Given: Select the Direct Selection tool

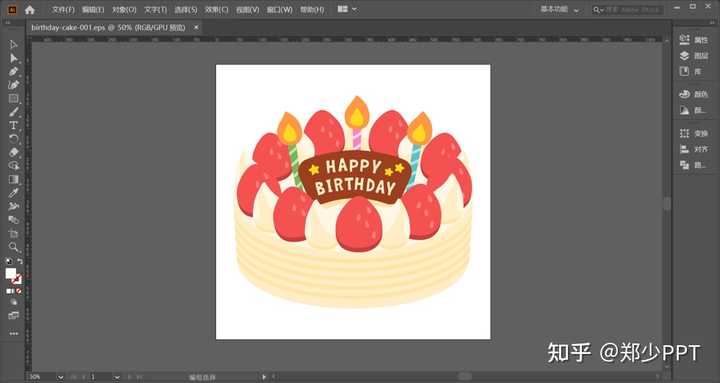Looking at the screenshot, I should pos(13,58).
